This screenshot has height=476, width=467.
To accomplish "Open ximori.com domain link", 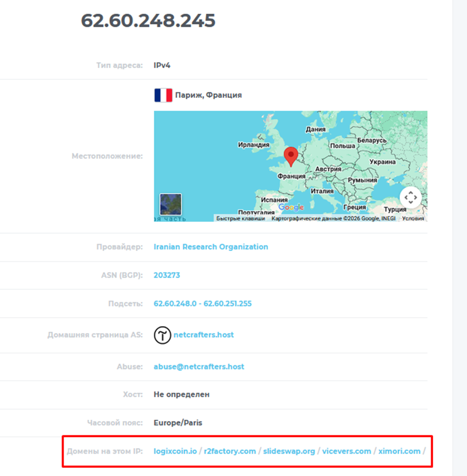I will pyautogui.click(x=399, y=452).
